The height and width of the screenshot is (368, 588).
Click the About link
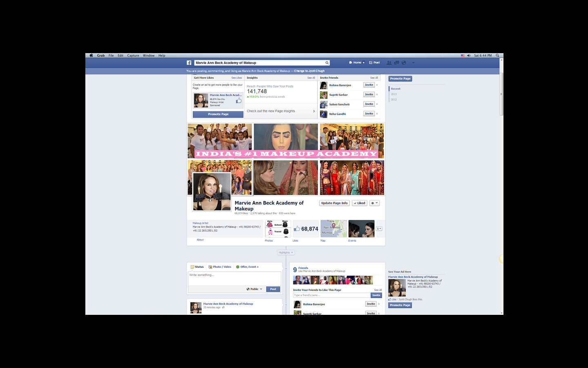click(x=200, y=240)
